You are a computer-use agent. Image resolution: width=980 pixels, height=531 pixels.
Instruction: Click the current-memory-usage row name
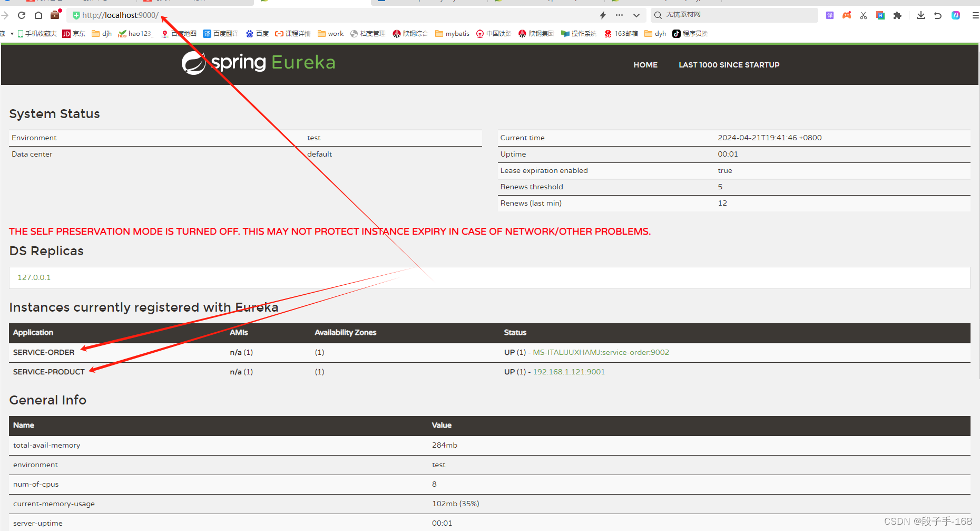point(54,504)
